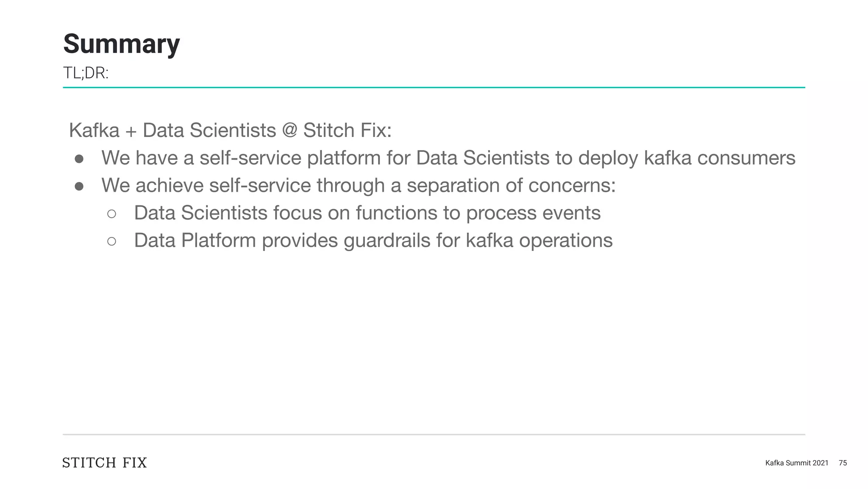868x489 pixels.
Task: Click the phrase 'separation of concerns:'
Action: pyautogui.click(x=511, y=185)
